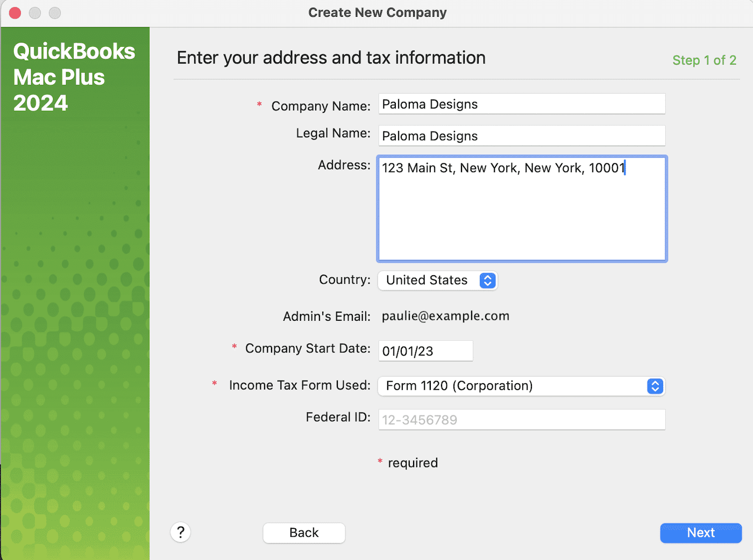The image size is (753, 560).
Task: Click inside the Address text area
Action: click(521, 215)
